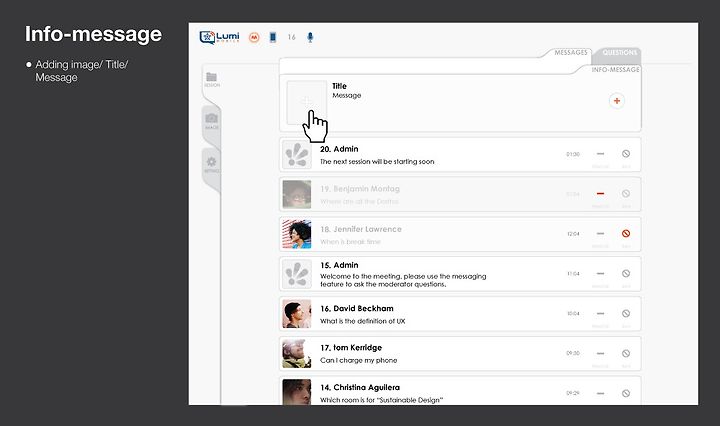The image size is (720, 426).
Task: Remove message 15 from Admin
Action: [x=600, y=274]
